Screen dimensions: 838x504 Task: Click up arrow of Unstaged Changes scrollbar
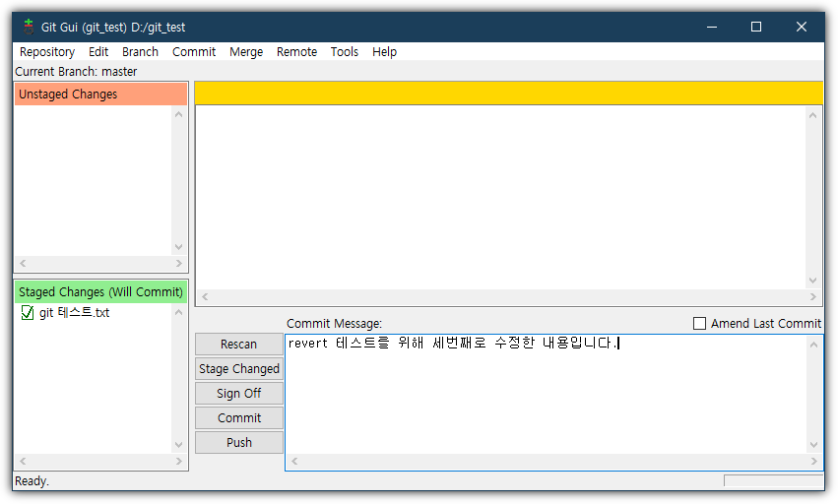tap(179, 114)
